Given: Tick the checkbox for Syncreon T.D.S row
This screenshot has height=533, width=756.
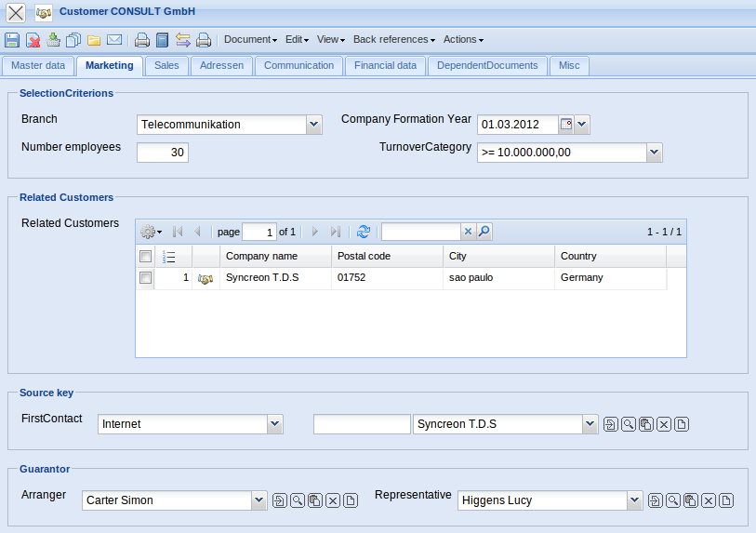Looking at the screenshot, I should [145, 277].
